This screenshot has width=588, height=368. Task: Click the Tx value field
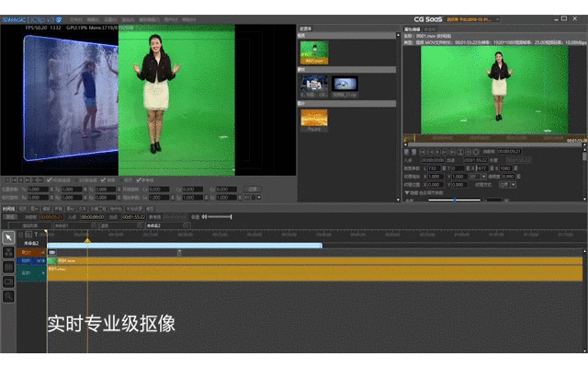click(x=38, y=190)
